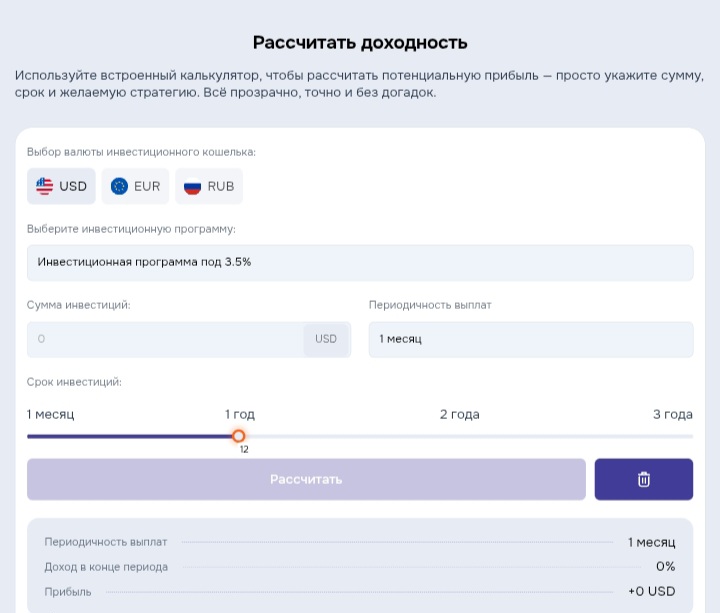This screenshot has height=613, width=720.
Task: Pick the 1 год term label
Action: (x=239, y=414)
